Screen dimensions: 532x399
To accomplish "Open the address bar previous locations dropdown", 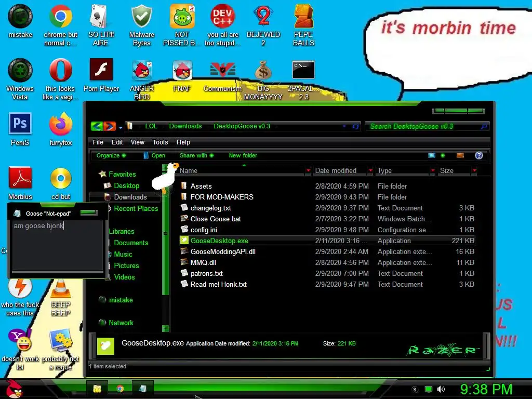I will tap(344, 127).
